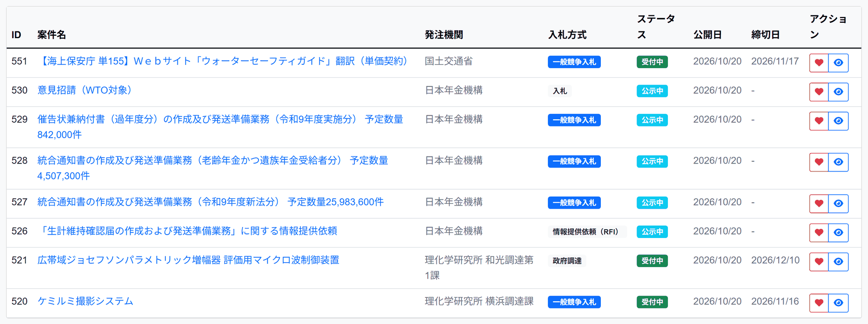View row 527 using the eye icon
Screen dimensions: 868x324
tap(839, 204)
